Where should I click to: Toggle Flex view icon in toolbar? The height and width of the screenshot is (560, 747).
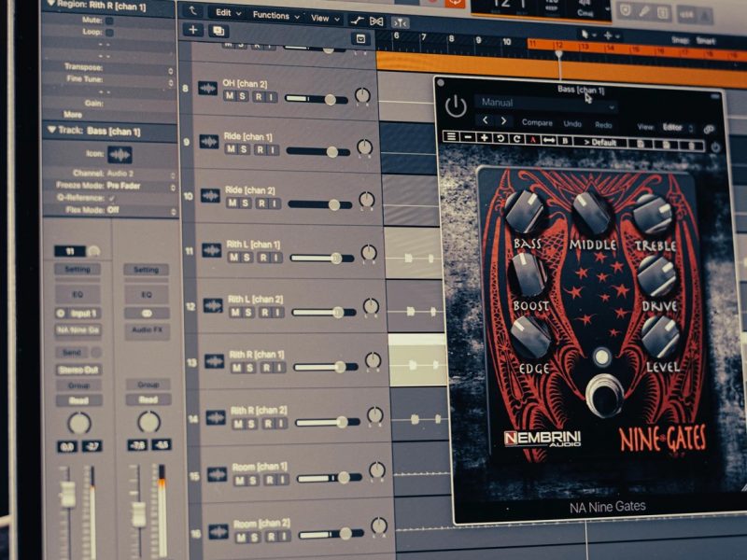376,21
